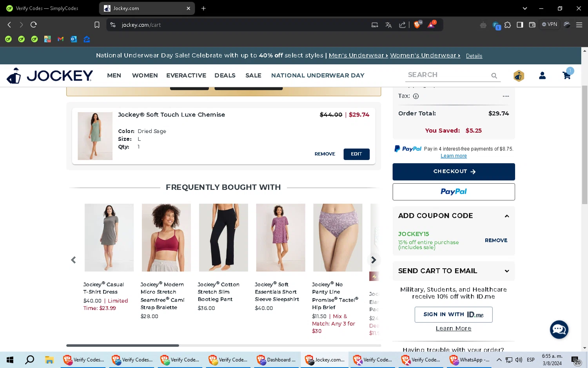
Task: Open Women's Underwear banner link
Action: click(x=425, y=56)
